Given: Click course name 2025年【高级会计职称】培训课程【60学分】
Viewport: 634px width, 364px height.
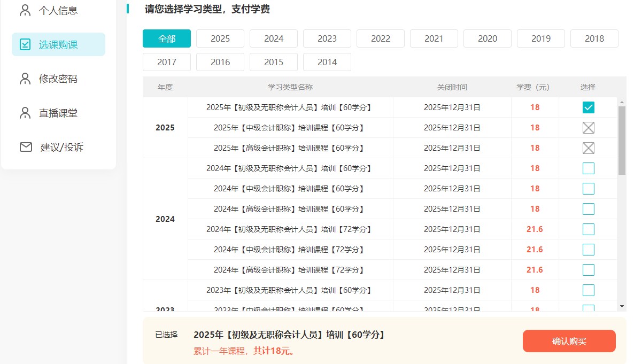Looking at the screenshot, I should point(289,148).
